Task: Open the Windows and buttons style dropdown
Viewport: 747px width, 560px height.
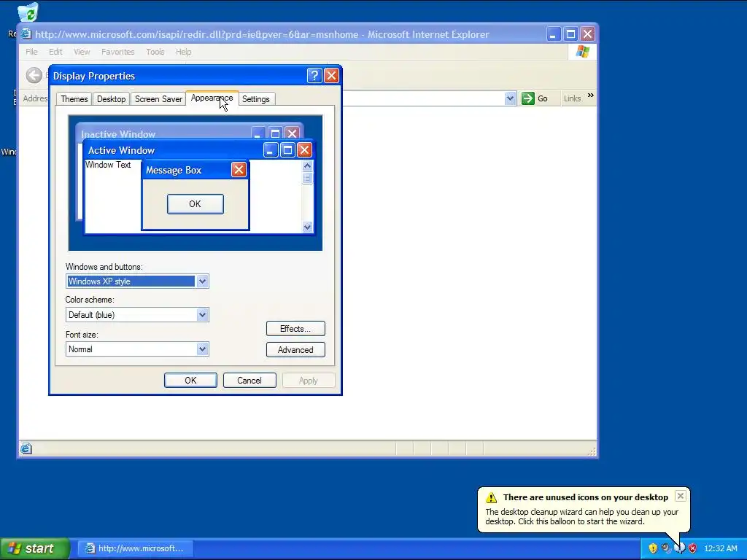Action: point(203,281)
